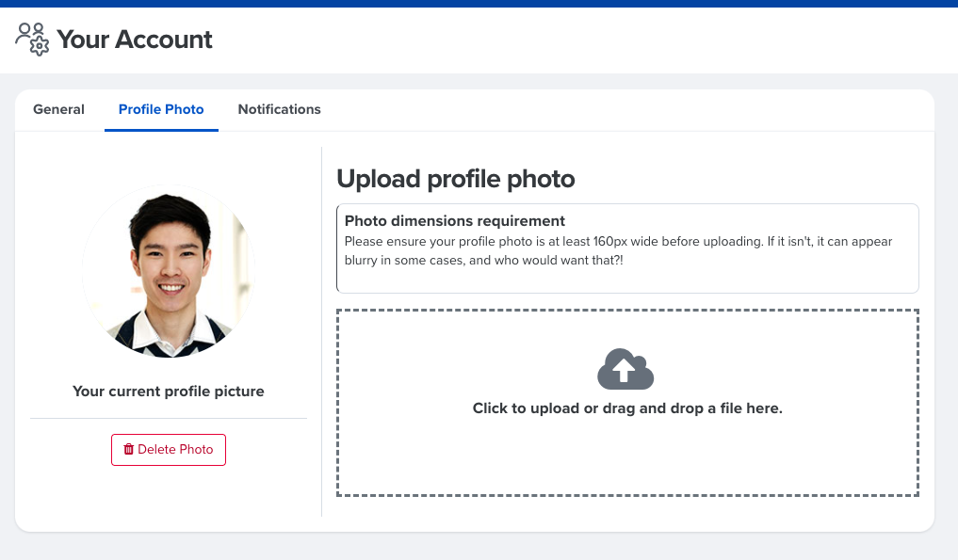Click the upward arrow inside the cloud icon
The width and height of the screenshot is (958, 560).
click(625, 371)
